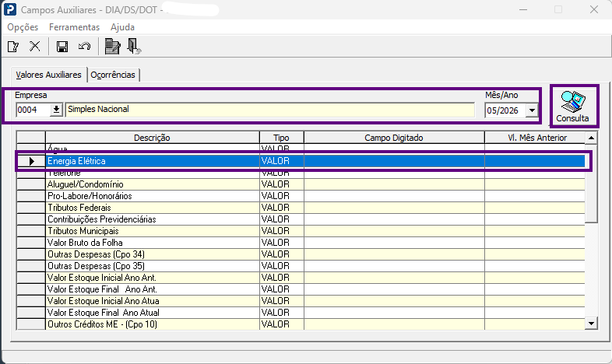The width and height of the screenshot is (612, 364).
Task: Click the Undo arrow toolbar icon
Action: pyautogui.click(x=84, y=47)
